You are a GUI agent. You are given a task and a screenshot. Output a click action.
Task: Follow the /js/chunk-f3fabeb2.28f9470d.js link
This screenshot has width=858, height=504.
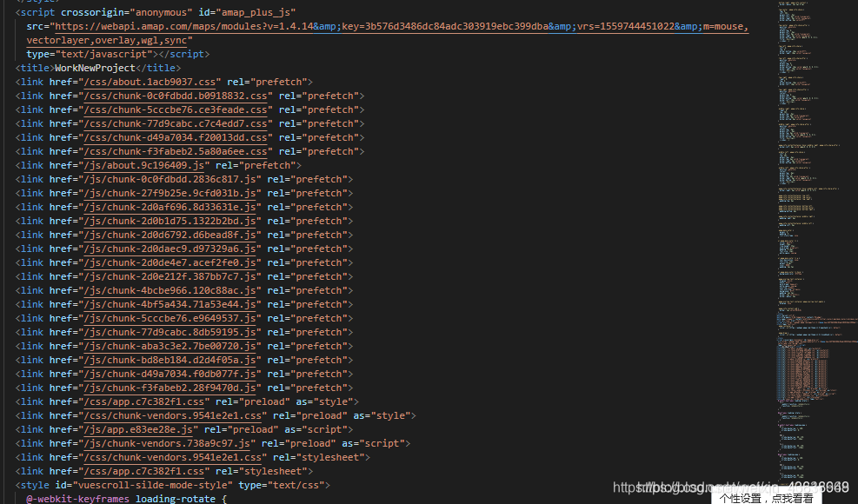[169, 388]
